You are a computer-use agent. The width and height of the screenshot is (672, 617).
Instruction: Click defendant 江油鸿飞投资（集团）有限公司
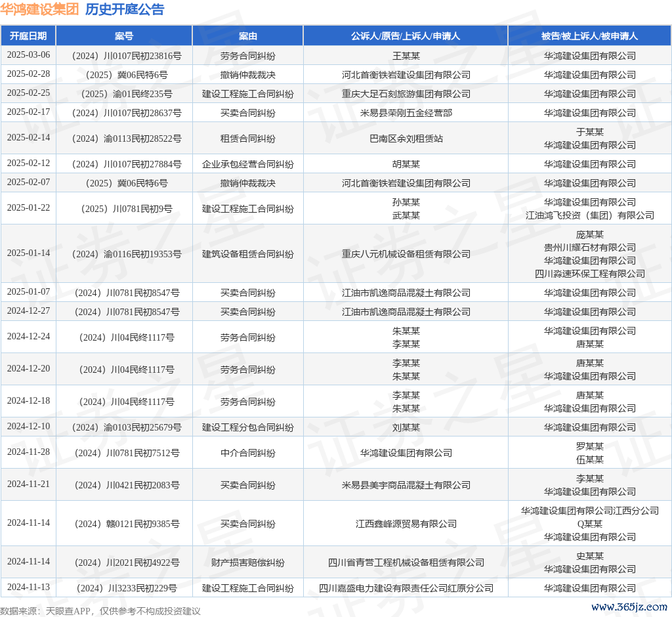pos(590,215)
